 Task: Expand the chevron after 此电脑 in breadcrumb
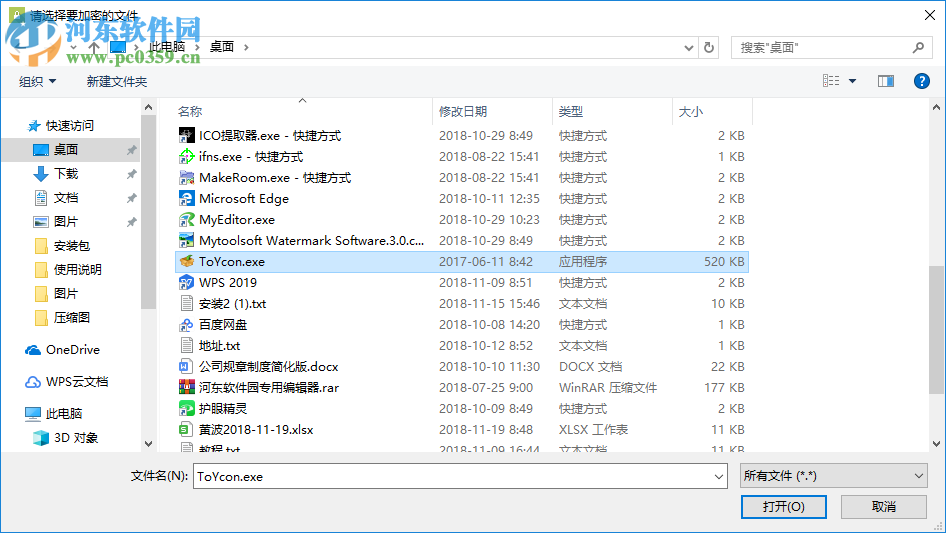[197, 47]
